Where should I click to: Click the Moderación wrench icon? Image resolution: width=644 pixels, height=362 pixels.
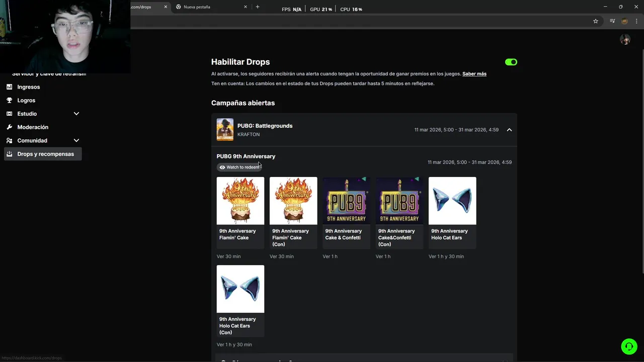pyautogui.click(x=9, y=127)
